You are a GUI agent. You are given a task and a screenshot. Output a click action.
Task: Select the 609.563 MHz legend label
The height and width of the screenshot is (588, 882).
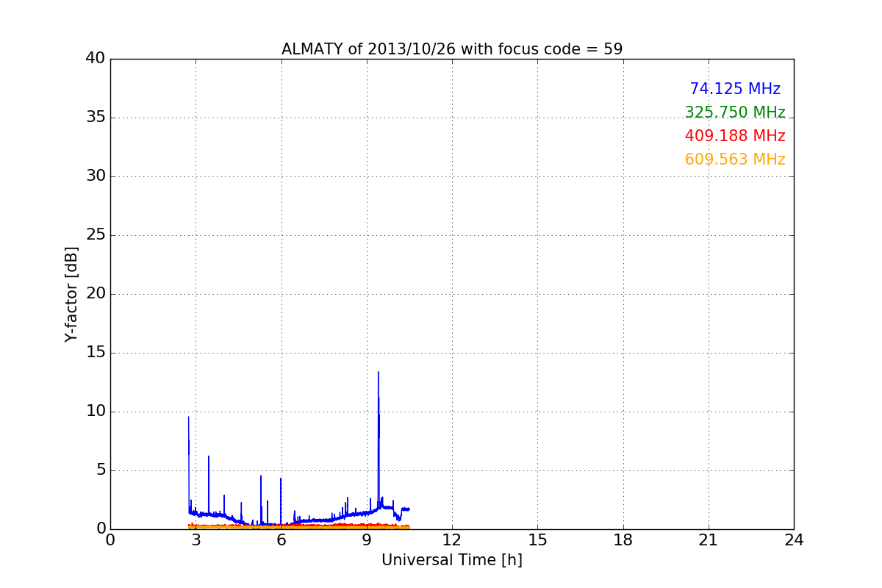coord(735,159)
